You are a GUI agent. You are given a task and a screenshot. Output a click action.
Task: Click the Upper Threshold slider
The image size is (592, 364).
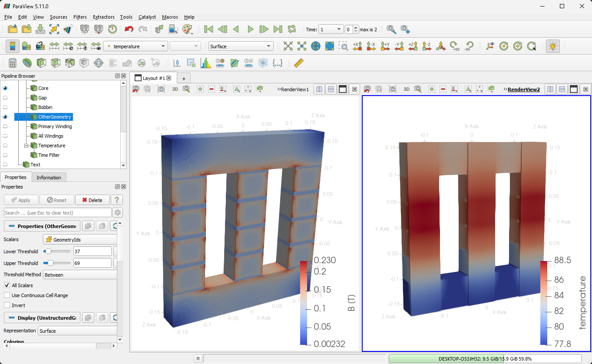click(x=57, y=263)
